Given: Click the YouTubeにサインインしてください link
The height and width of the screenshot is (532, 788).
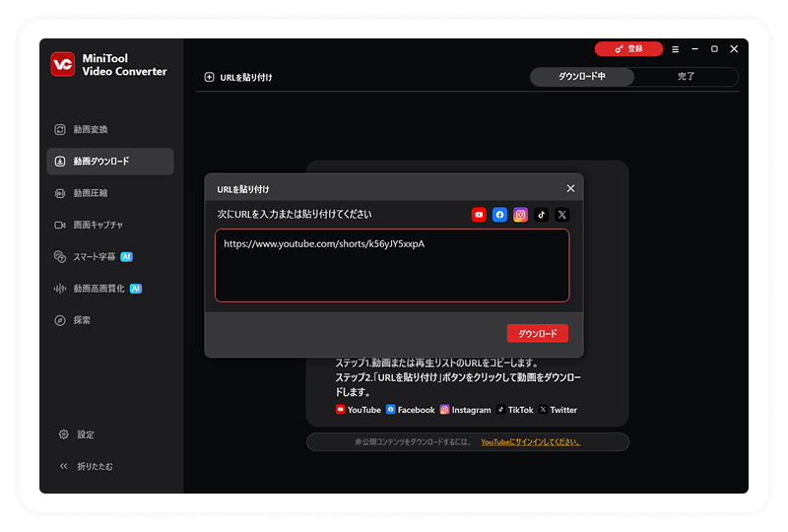Looking at the screenshot, I should point(531,442).
